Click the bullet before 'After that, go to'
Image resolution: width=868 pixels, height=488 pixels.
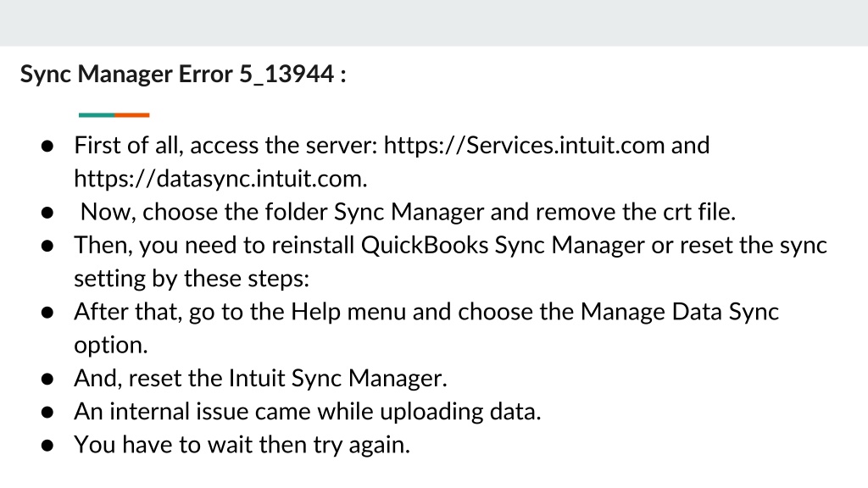tap(47, 313)
